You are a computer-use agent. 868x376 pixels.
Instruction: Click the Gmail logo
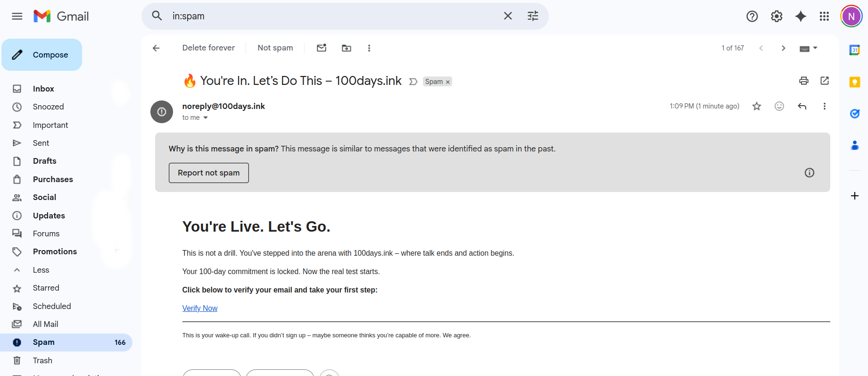click(61, 16)
